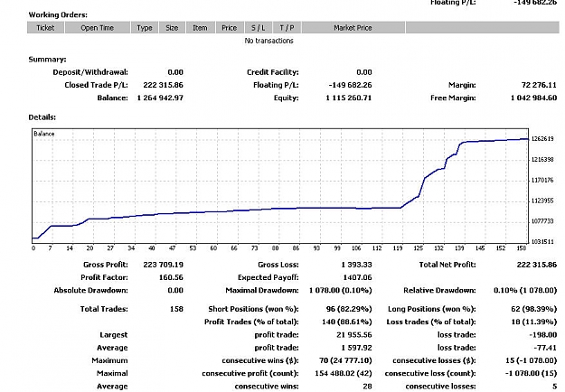Select Gross Loss value 1 393.33

click(x=357, y=265)
